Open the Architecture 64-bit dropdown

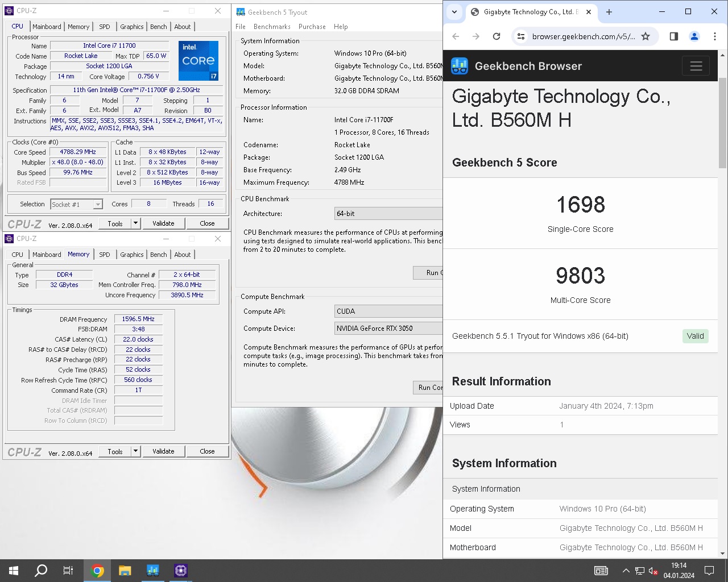pos(388,214)
